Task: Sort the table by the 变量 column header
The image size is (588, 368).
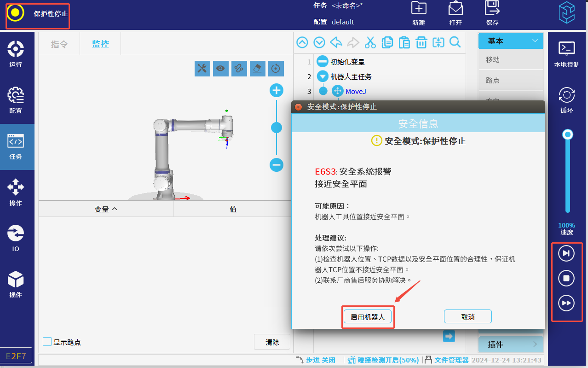Action: click(x=106, y=209)
